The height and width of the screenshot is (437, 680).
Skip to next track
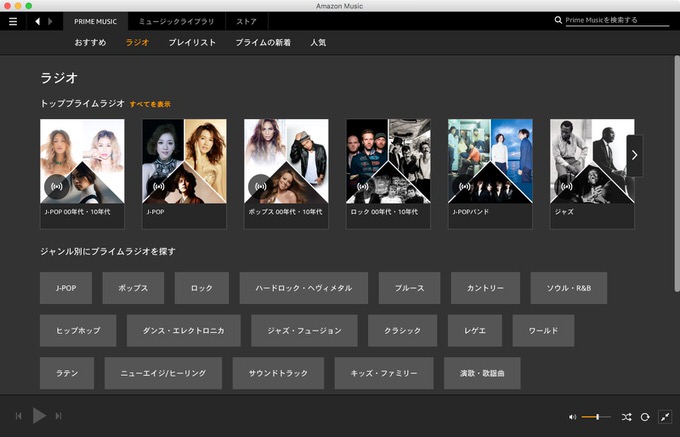(x=58, y=416)
